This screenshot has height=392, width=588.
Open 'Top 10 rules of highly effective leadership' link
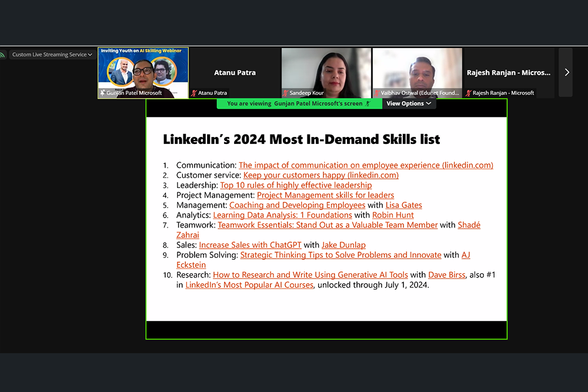296,185
